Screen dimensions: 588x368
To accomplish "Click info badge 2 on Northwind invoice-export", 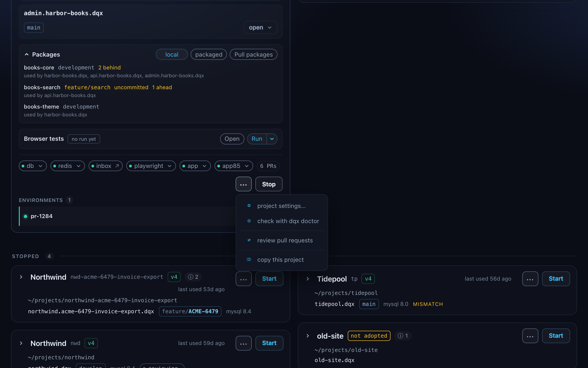I will [x=193, y=277].
